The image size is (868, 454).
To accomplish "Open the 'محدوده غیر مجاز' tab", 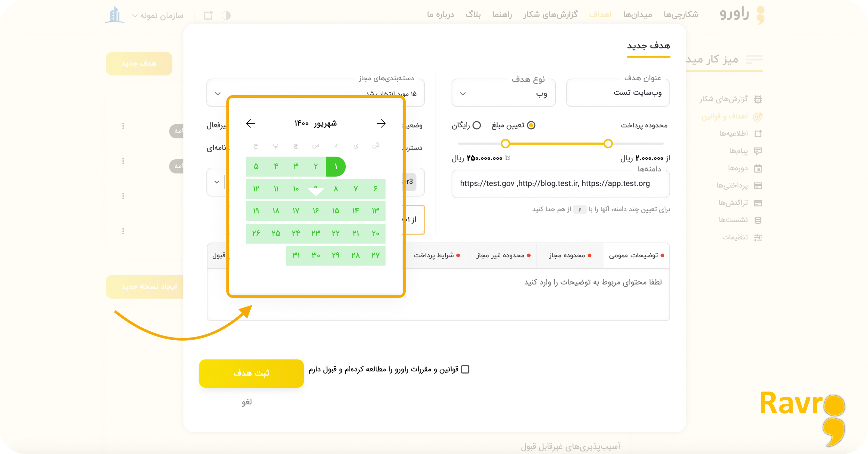I will (503, 256).
